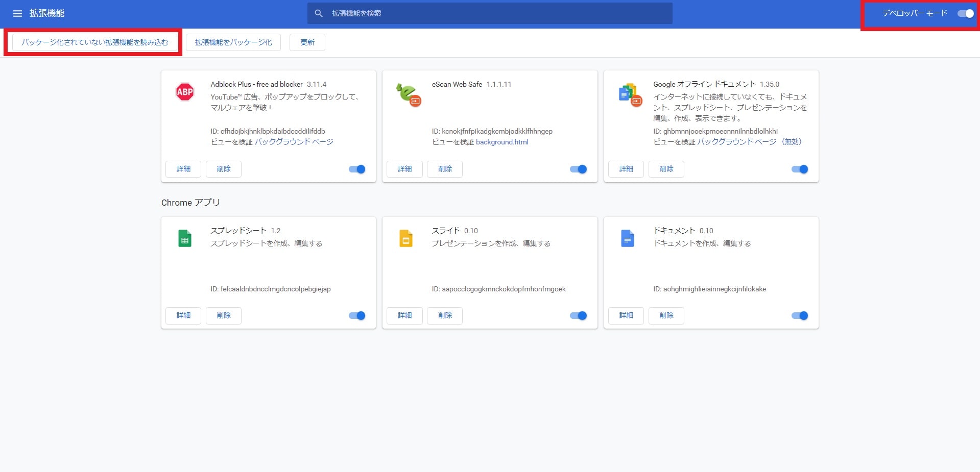Open 詳細 for Google オフライン ドキュメント
Viewport: 980px width, 472px height.
click(x=626, y=169)
